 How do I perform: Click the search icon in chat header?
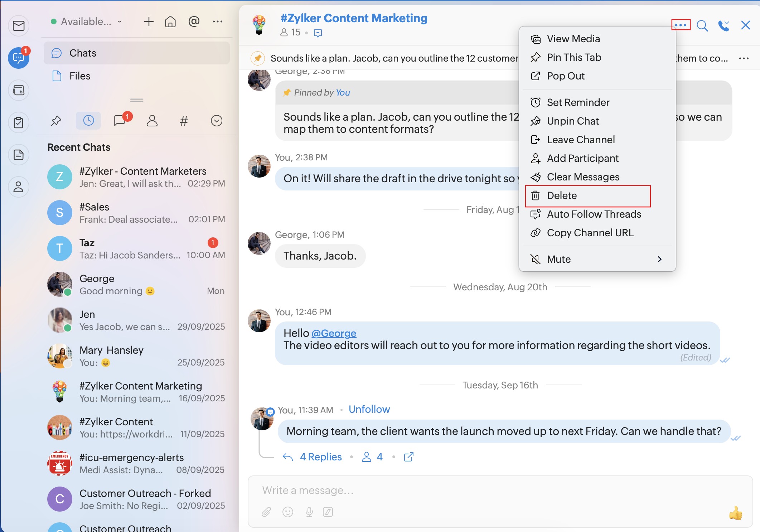(x=702, y=26)
